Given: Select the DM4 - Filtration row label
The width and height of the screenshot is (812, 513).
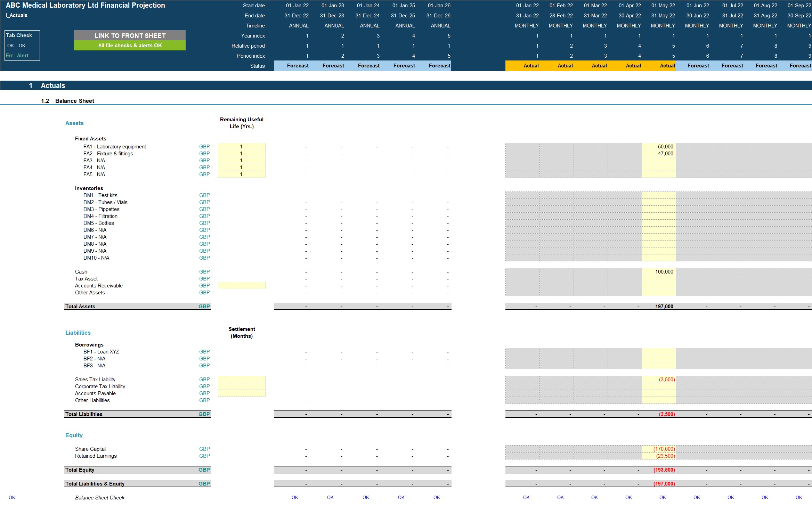Looking at the screenshot, I should 100,216.
